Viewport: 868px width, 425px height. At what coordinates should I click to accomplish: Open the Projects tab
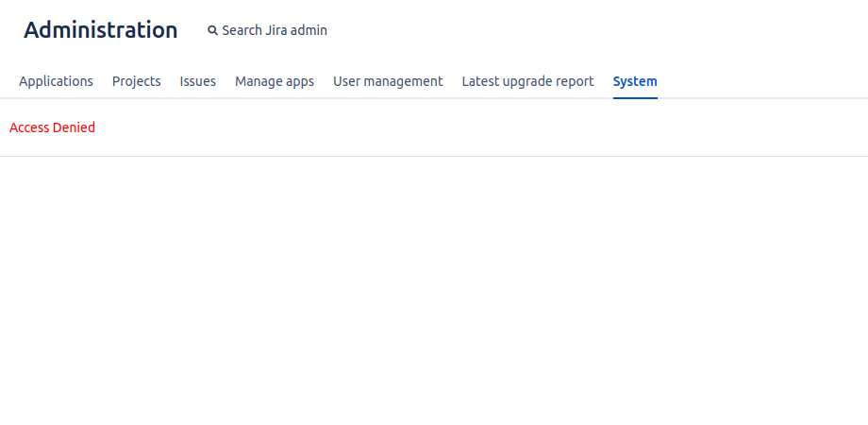pyautogui.click(x=137, y=81)
